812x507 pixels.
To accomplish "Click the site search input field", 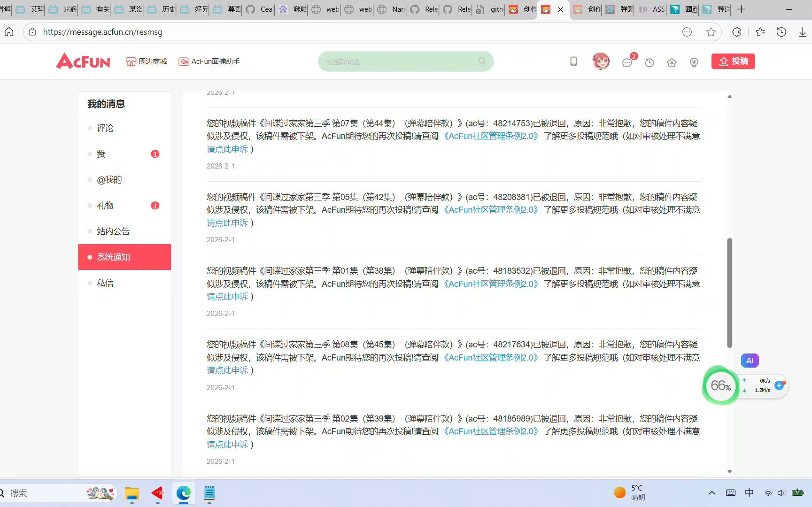I will (x=399, y=61).
